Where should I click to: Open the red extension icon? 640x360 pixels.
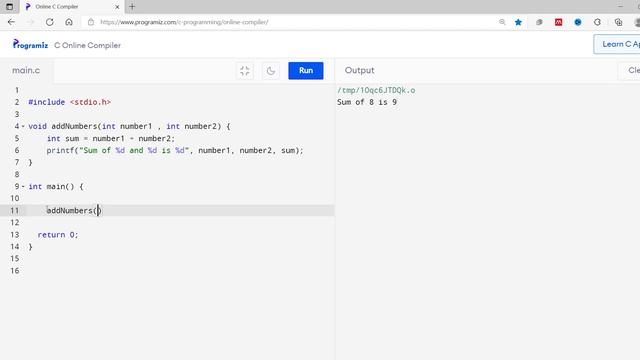point(558,22)
